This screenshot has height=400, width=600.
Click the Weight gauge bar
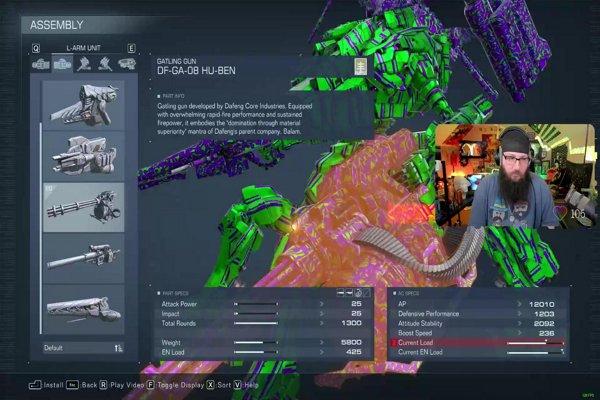[256, 343]
